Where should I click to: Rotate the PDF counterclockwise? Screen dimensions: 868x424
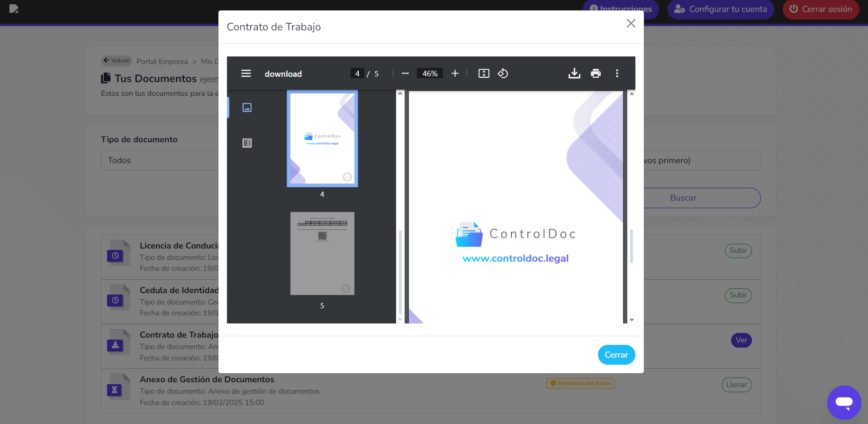point(503,74)
